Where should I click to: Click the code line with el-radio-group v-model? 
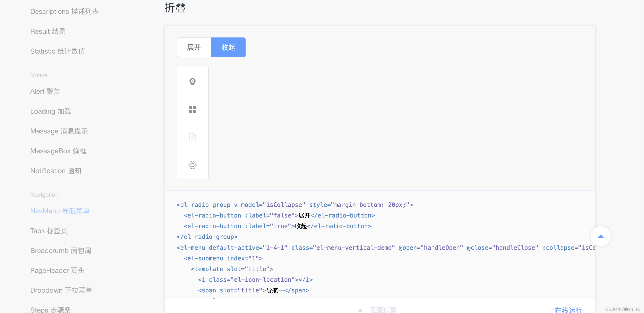(x=295, y=205)
